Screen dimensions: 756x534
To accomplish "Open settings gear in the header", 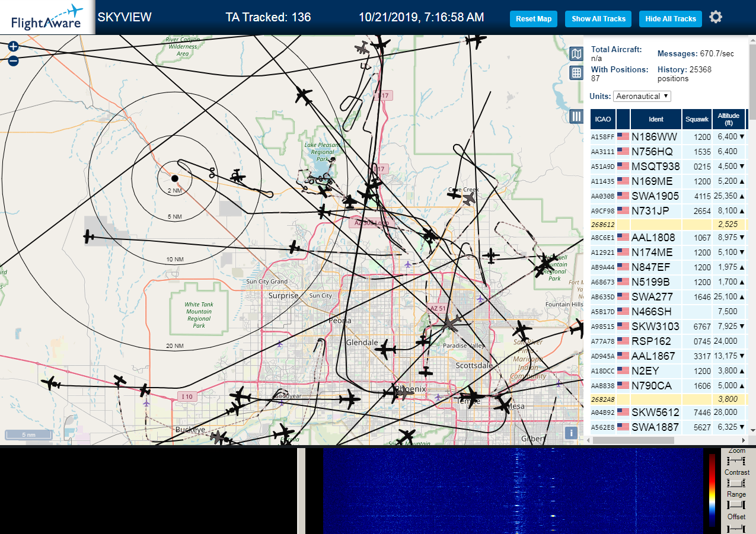I will point(716,17).
